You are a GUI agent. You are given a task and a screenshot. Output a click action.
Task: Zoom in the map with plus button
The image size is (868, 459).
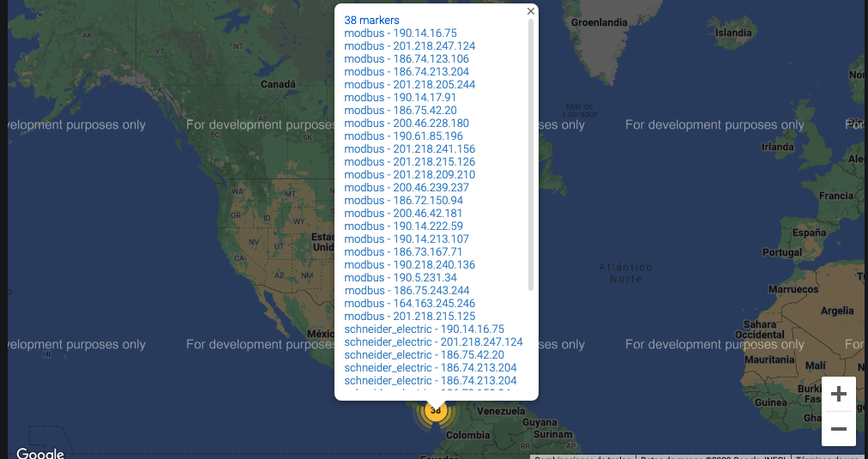pos(839,394)
